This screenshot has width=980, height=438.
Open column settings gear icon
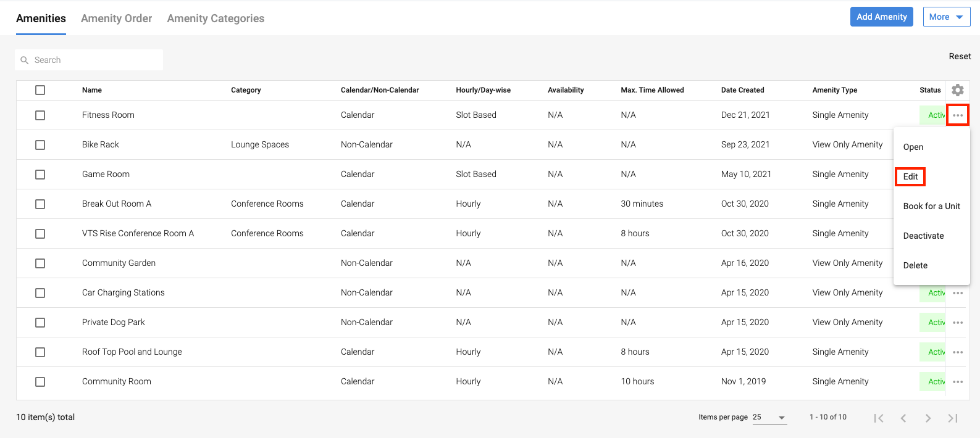pyautogui.click(x=957, y=90)
